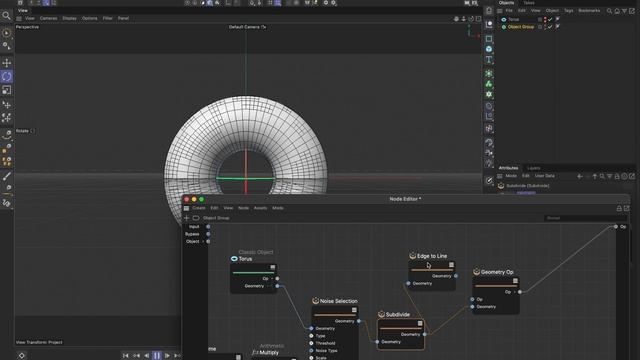The width and height of the screenshot is (640, 360).
Task: Lock the Attributes manager element
Action: [x=617, y=176]
